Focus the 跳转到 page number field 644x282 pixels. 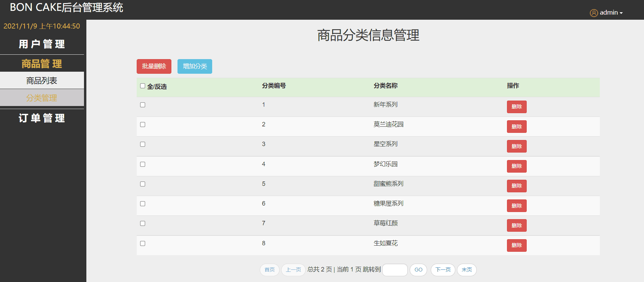pos(395,270)
